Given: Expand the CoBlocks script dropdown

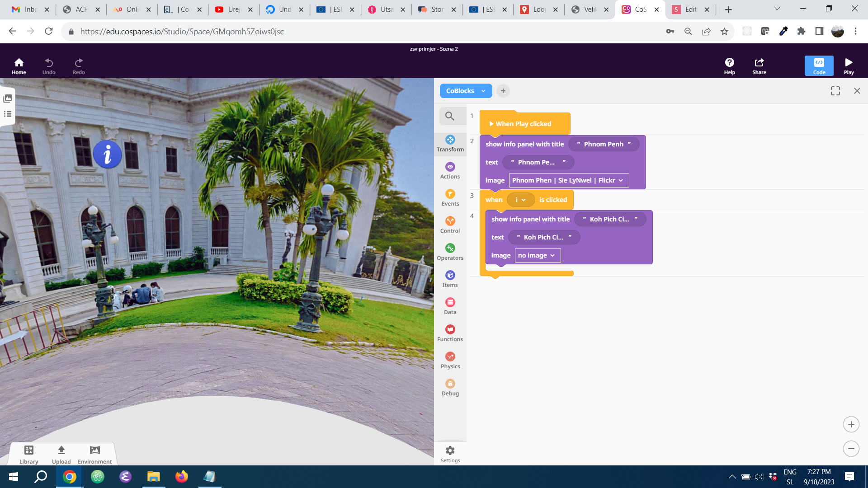Looking at the screenshot, I should click(466, 91).
